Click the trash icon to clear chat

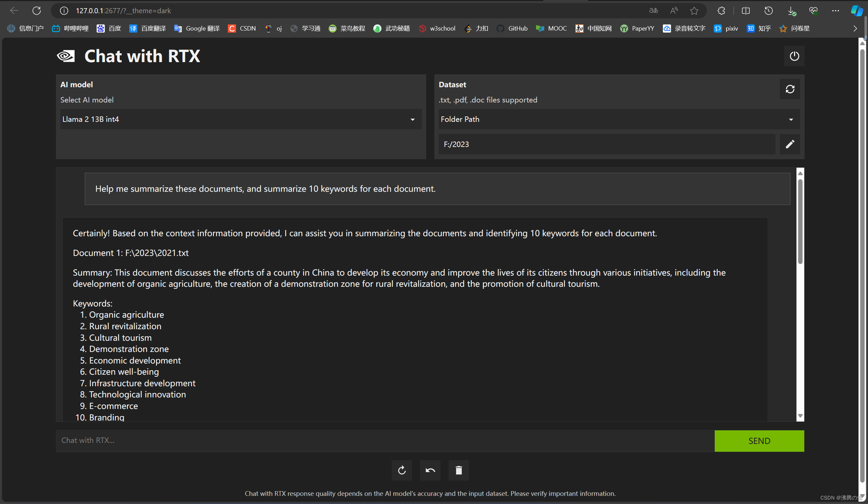point(459,470)
